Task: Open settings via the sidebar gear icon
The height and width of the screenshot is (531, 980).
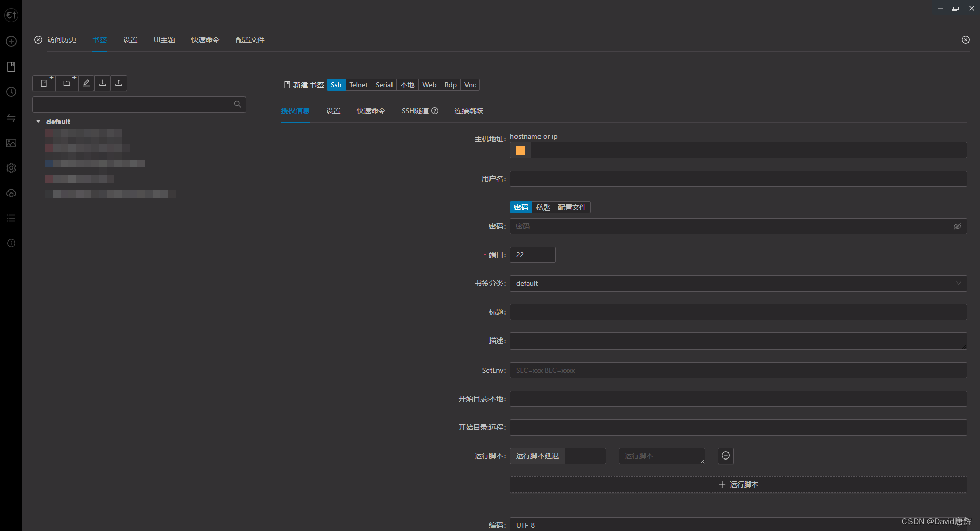Action: tap(11, 168)
